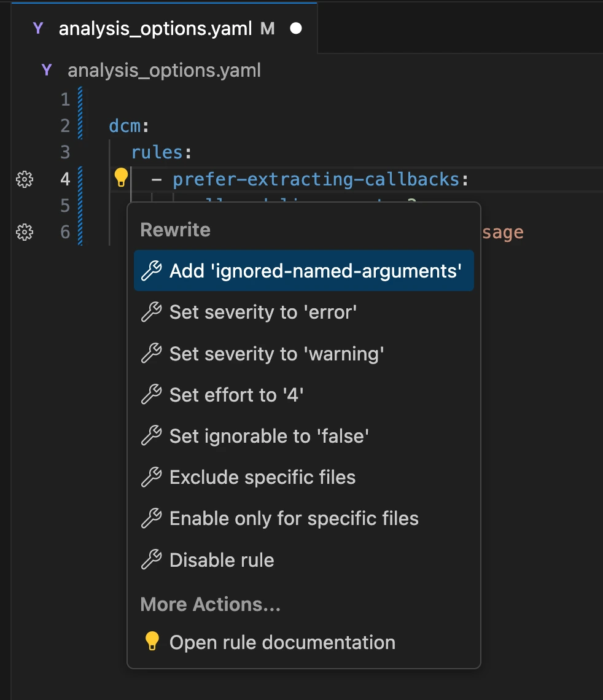603x700 pixels.
Task: Select 'Set ignorable to false' action
Action: tap(268, 436)
